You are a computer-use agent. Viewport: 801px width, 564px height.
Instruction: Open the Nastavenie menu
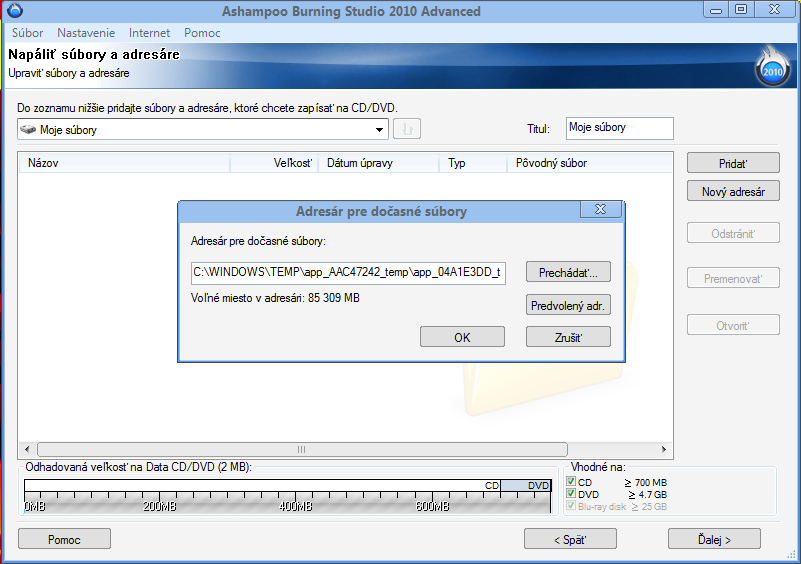86,33
